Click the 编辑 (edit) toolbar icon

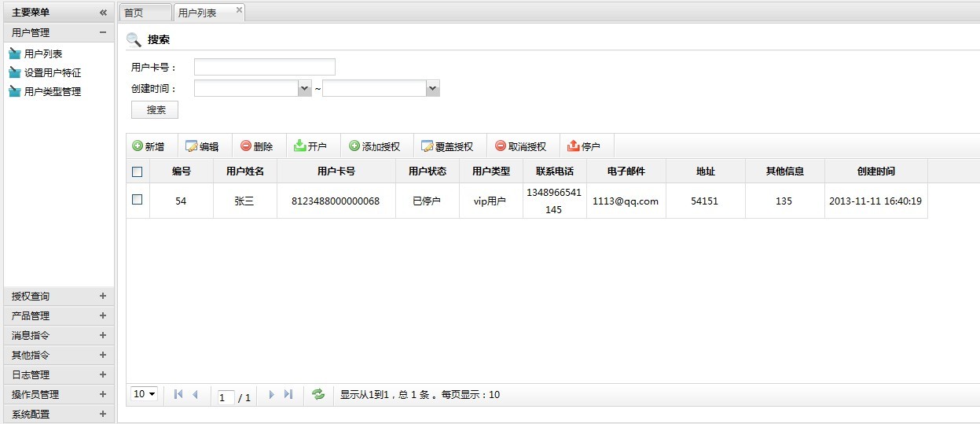(192, 146)
